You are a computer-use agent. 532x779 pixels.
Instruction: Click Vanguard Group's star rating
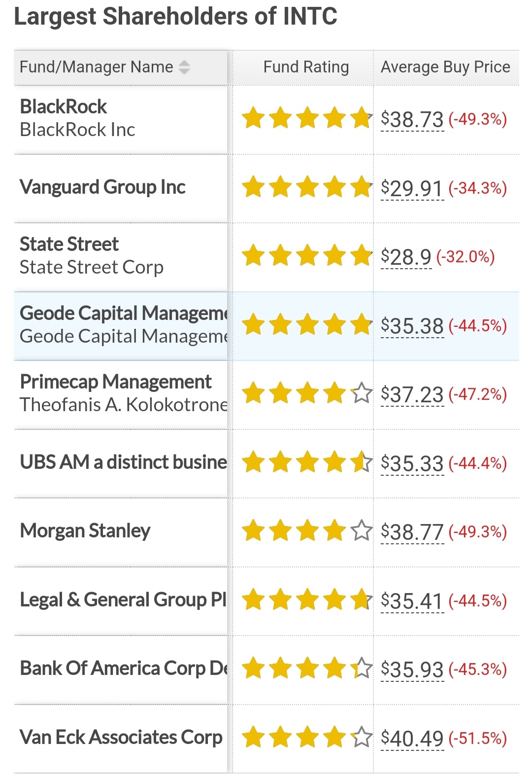[306, 187]
